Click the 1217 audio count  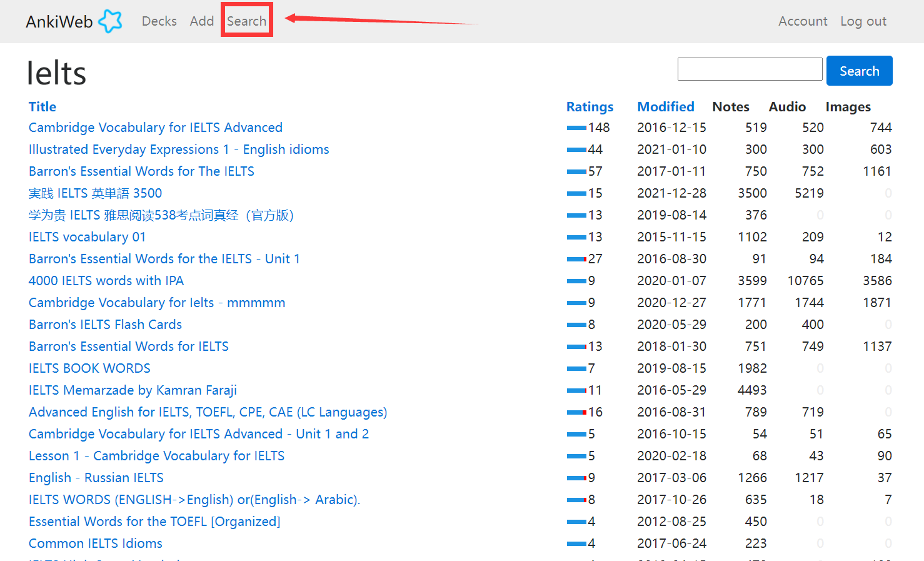(810, 478)
